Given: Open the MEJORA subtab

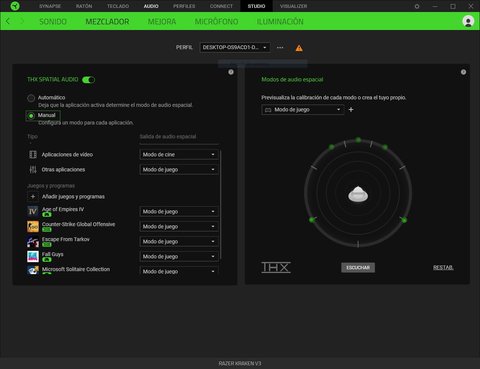Looking at the screenshot, I should pos(162,22).
